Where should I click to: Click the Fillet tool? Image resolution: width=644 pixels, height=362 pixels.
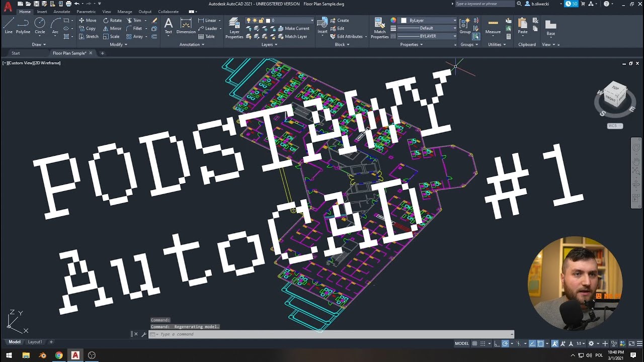pyautogui.click(x=134, y=29)
